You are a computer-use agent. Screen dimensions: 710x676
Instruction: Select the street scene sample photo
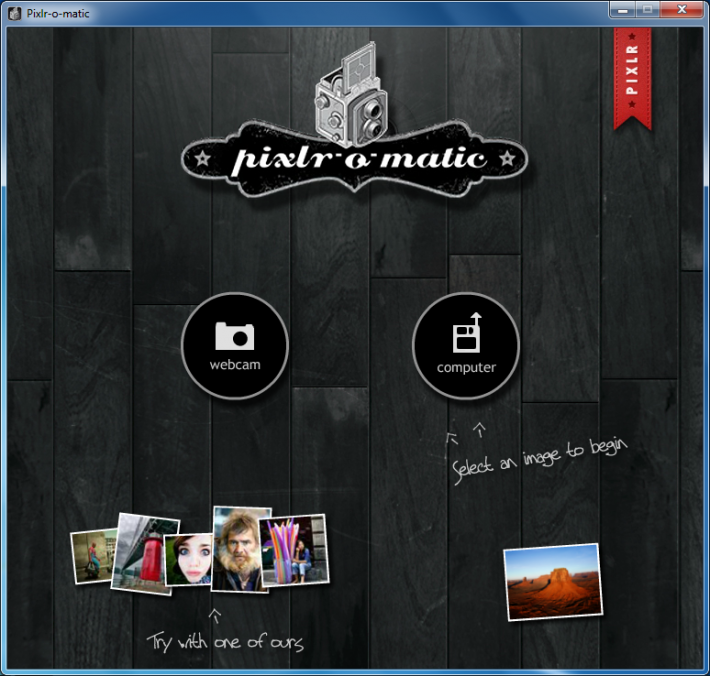click(x=93, y=556)
